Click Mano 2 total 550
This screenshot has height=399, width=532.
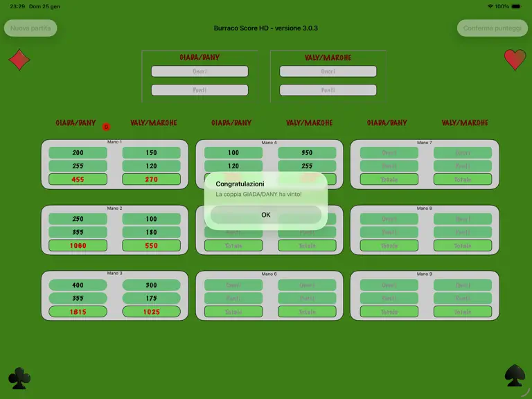click(x=151, y=245)
